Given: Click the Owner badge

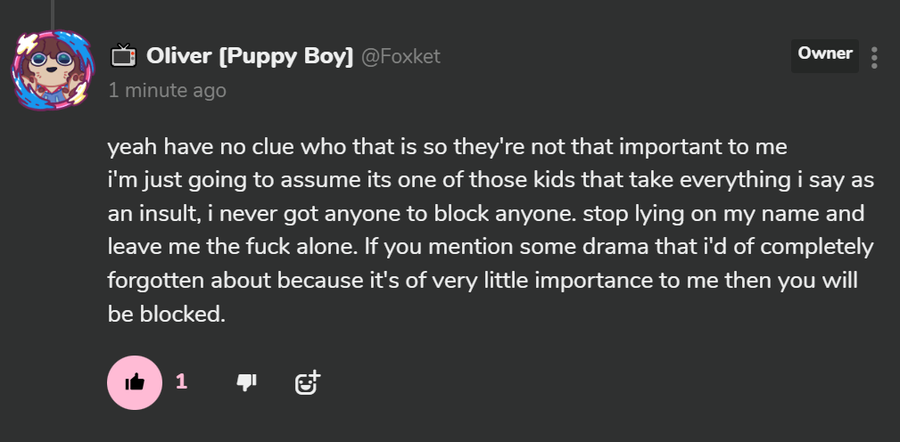Looking at the screenshot, I should click(x=825, y=54).
